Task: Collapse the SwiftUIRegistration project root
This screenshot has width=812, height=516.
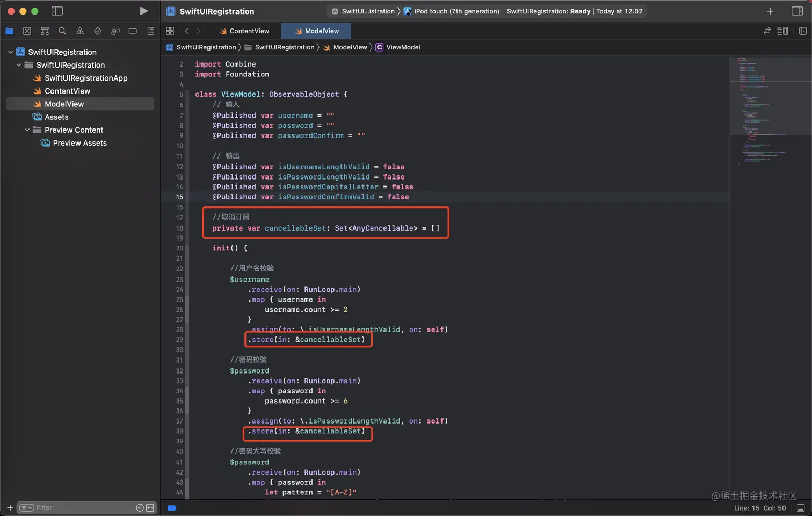Action: point(11,52)
